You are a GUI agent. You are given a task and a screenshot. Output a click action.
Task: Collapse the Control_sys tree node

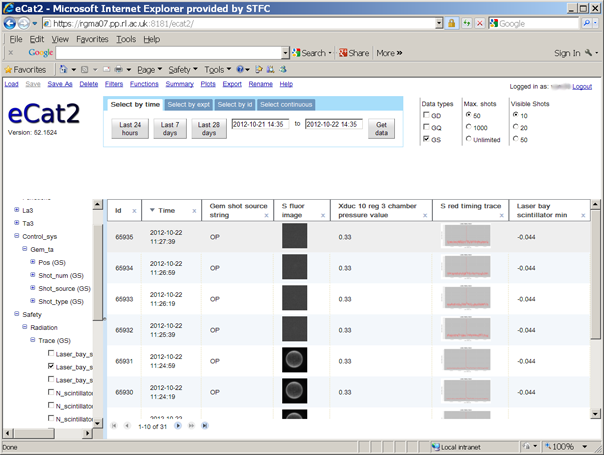[x=17, y=236]
